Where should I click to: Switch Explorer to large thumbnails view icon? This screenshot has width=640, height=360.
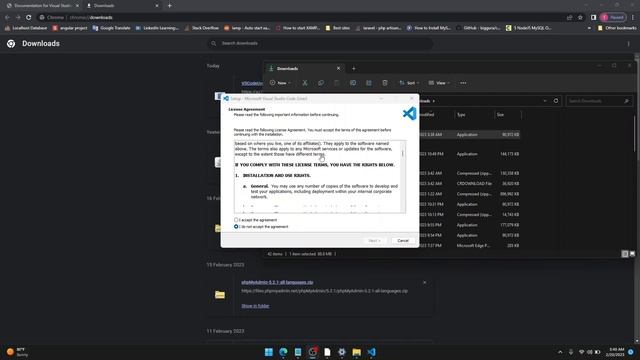click(632, 254)
